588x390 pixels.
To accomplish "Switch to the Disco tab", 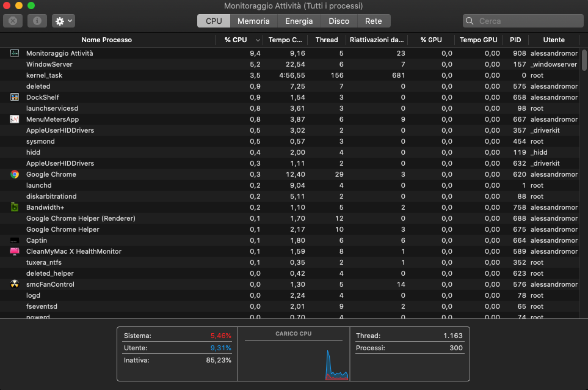I will [x=339, y=21].
